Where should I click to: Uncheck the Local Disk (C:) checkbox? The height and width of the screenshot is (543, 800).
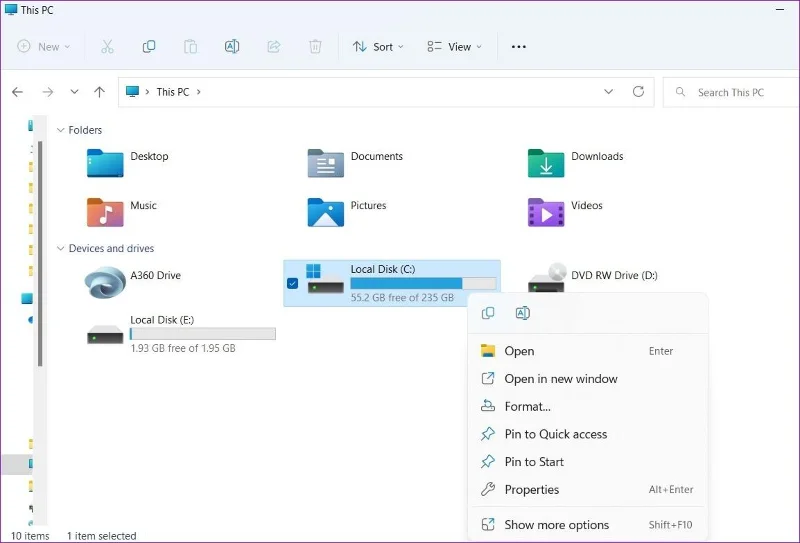point(292,283)
